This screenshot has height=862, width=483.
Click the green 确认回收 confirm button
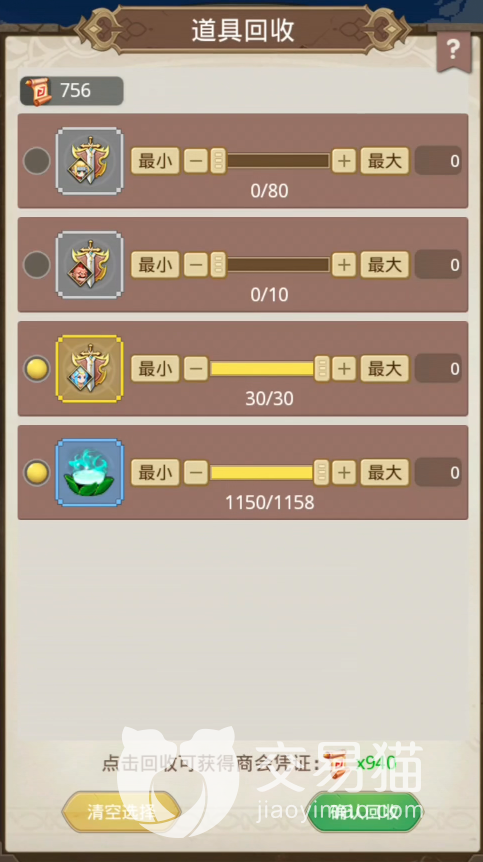[x=365, y=812]
